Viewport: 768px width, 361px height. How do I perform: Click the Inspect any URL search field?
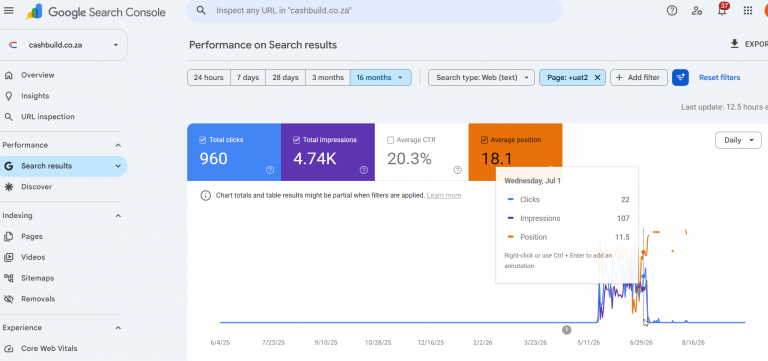pos(374,10)
